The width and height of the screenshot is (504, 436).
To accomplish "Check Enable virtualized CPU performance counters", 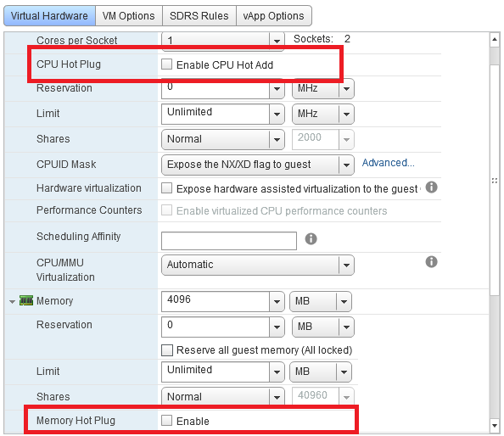I will (166, 210).
